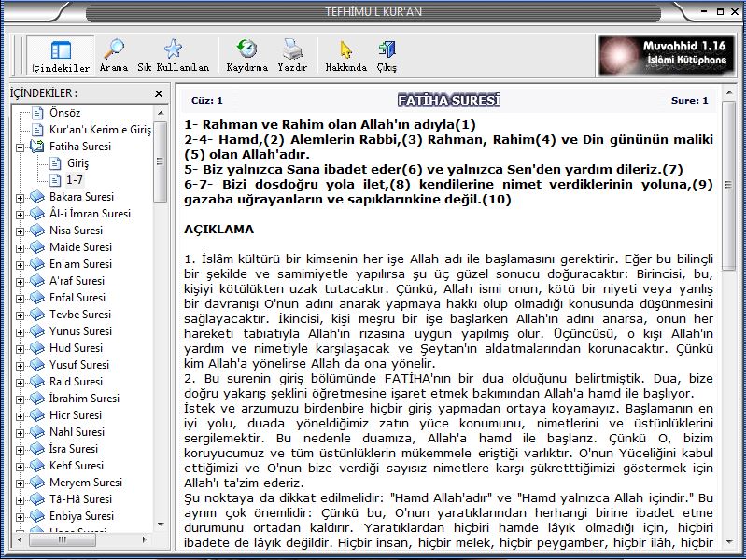This screenshot has height=560, width=746.
Task: Select Âl-i İmran Suresi in tree
Action: (90, 214)
